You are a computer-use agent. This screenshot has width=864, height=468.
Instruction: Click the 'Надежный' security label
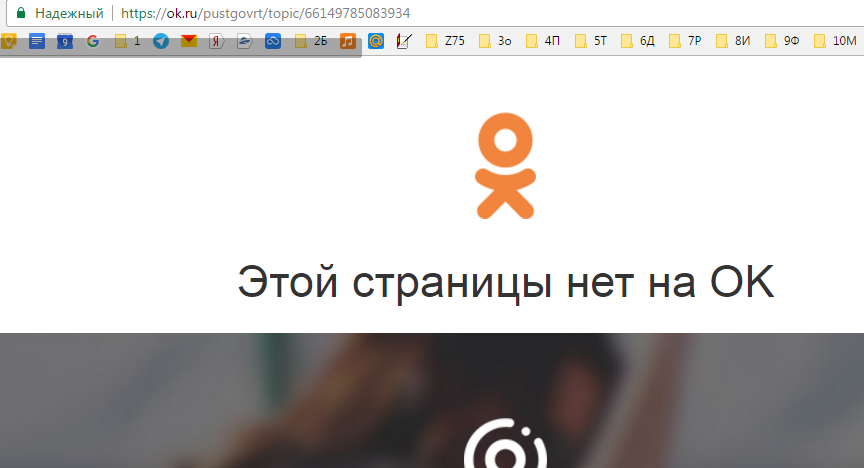coord(69,13)
